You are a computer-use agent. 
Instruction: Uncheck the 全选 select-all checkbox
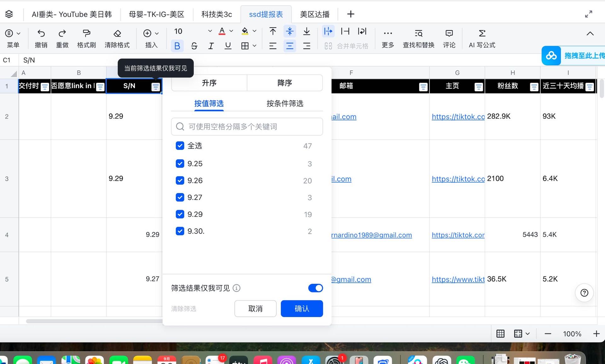coord(180,146)
